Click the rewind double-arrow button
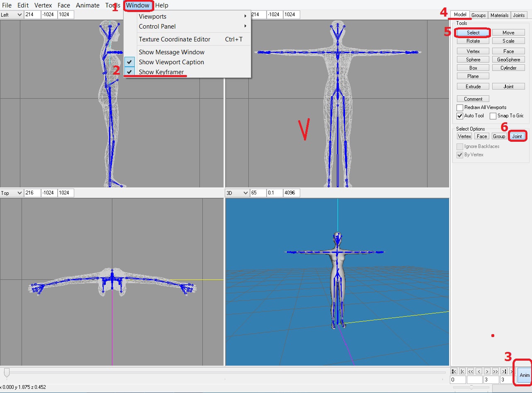The width and height of the screenshot is (532, 393). (471, 371)
